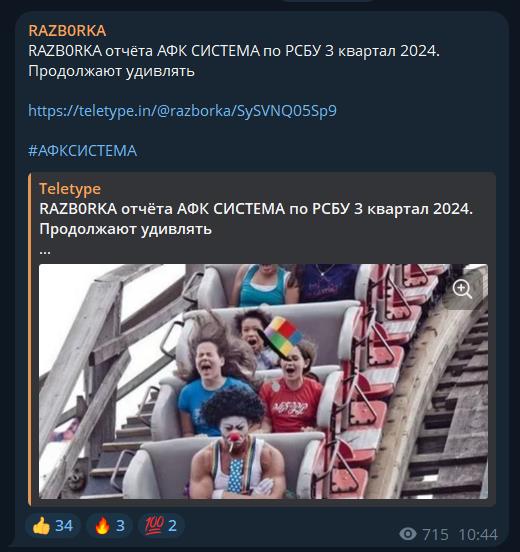The height and width of the screenshot is (552, 520).
Task: Click the 10:44 message timestamp
Action: click(478, 534)
